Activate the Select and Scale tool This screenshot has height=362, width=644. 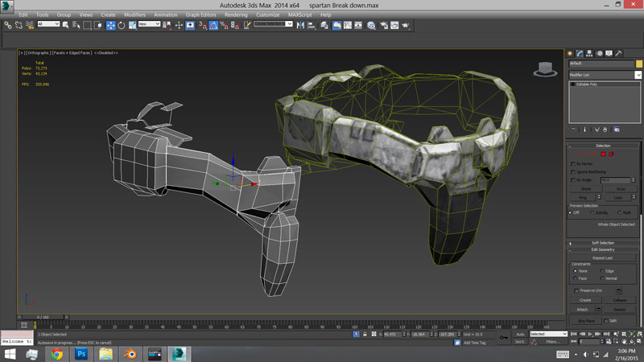point(132,26)
